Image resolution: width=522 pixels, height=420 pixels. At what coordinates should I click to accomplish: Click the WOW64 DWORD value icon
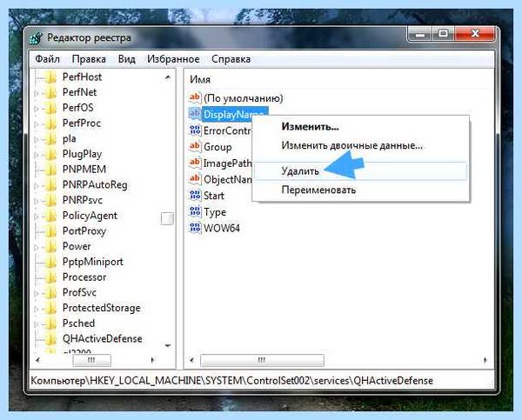pyautogui.click(x=195, y=229)
